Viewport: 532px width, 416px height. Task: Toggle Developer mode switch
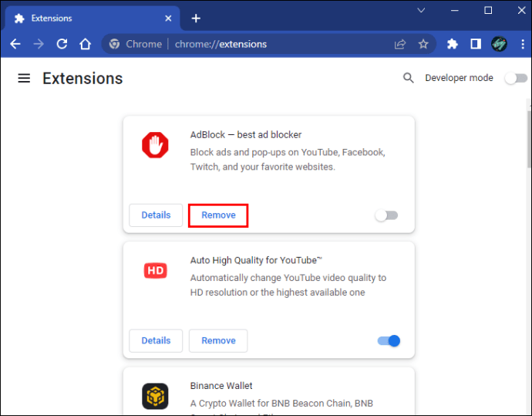point(516,78)
